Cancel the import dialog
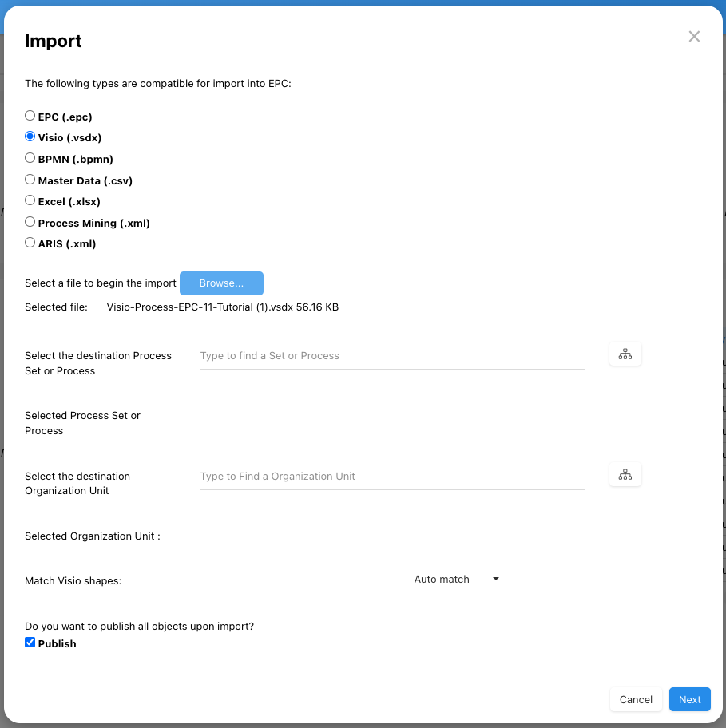Image resolution: width=726 pixels, height=728 pixels. [x=636, y=699]
